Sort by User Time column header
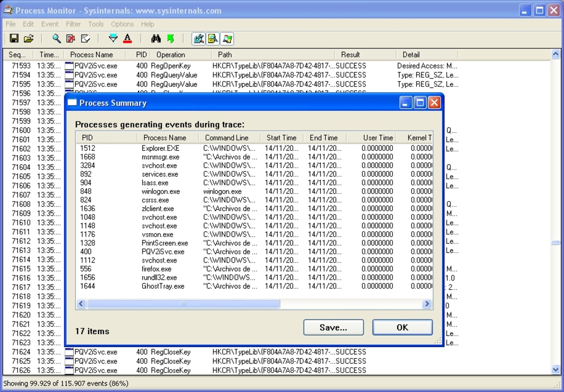This screenshot has height=392, width=564. [x=378, y=138]
